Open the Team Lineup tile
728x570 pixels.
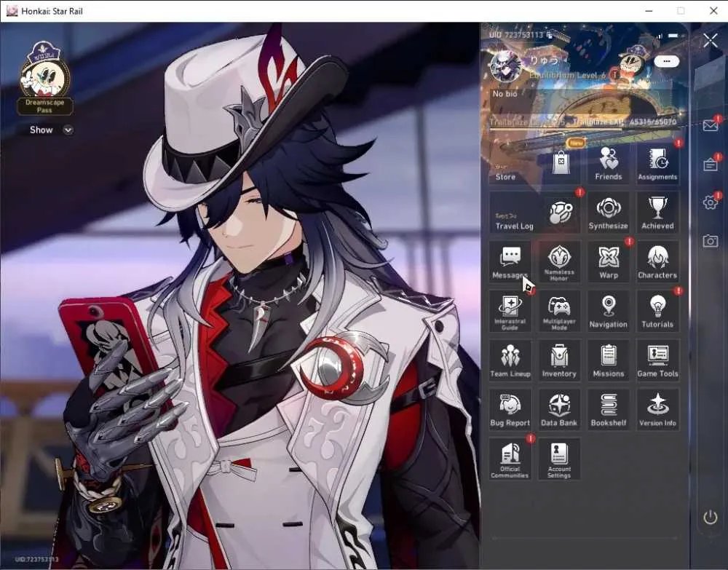(510, 360)
